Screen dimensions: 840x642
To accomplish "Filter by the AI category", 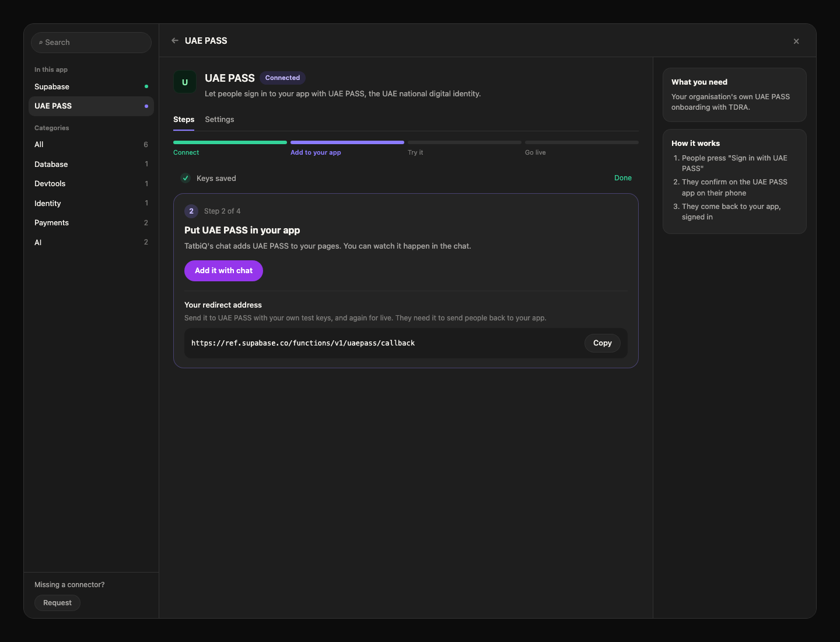I will 91,242.
